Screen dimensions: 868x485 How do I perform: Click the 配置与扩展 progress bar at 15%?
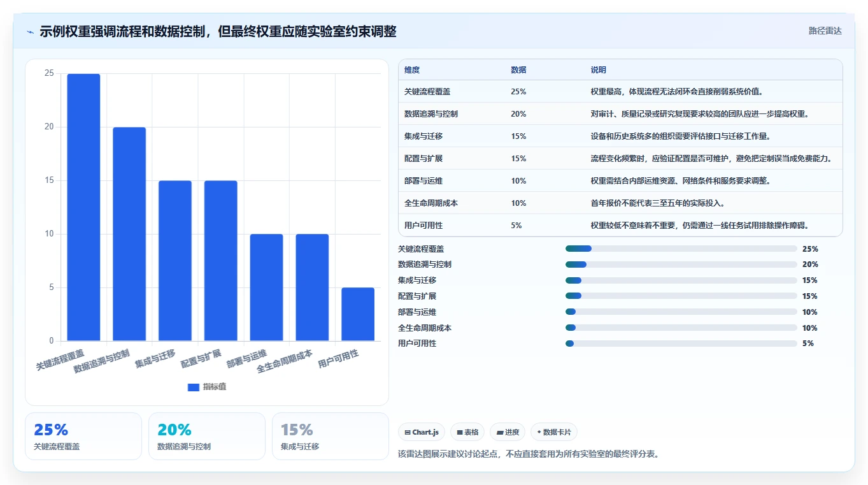tap(681, 296)
